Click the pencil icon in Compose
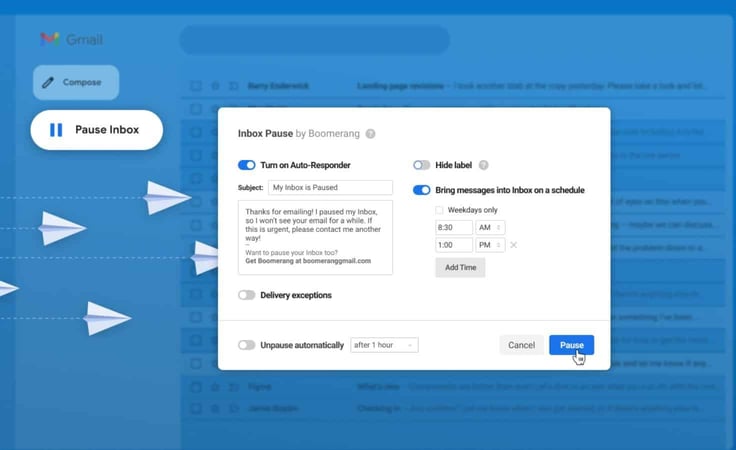 click(x=48, y=83)
